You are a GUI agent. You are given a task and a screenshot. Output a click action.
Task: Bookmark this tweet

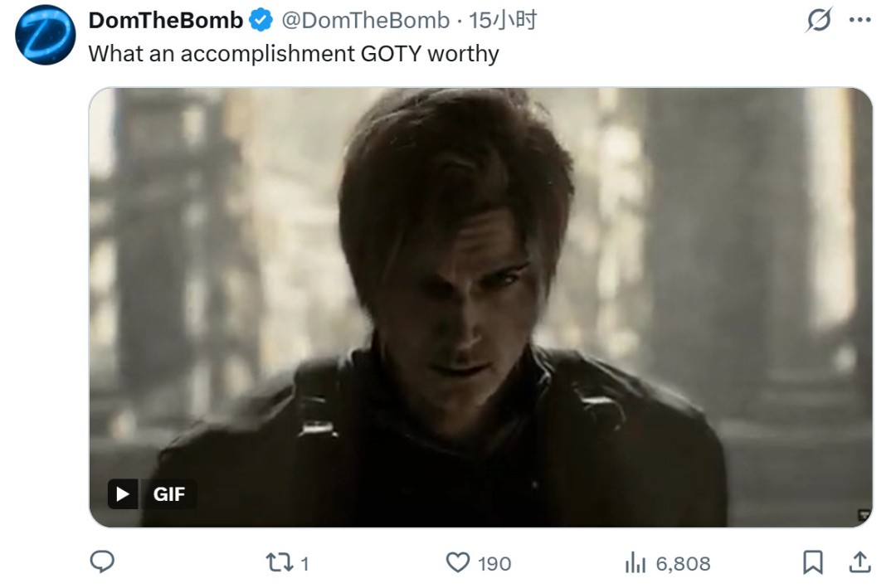(x=812, y=563)
